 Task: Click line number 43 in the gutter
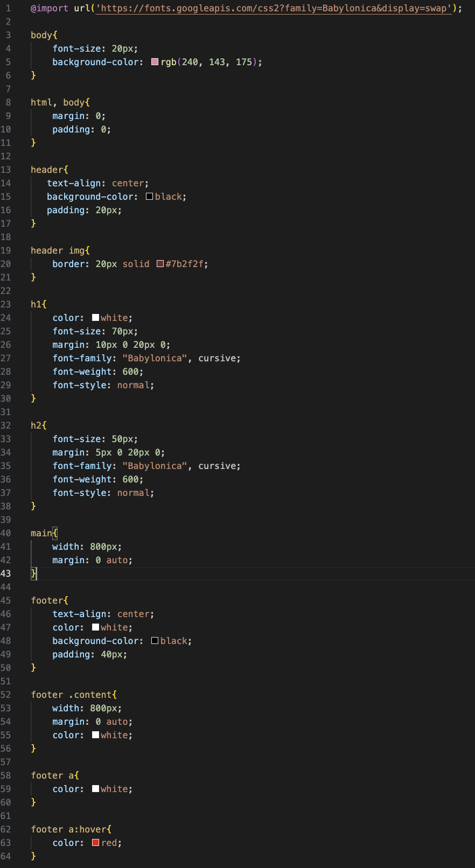click(x=6, y=573)
